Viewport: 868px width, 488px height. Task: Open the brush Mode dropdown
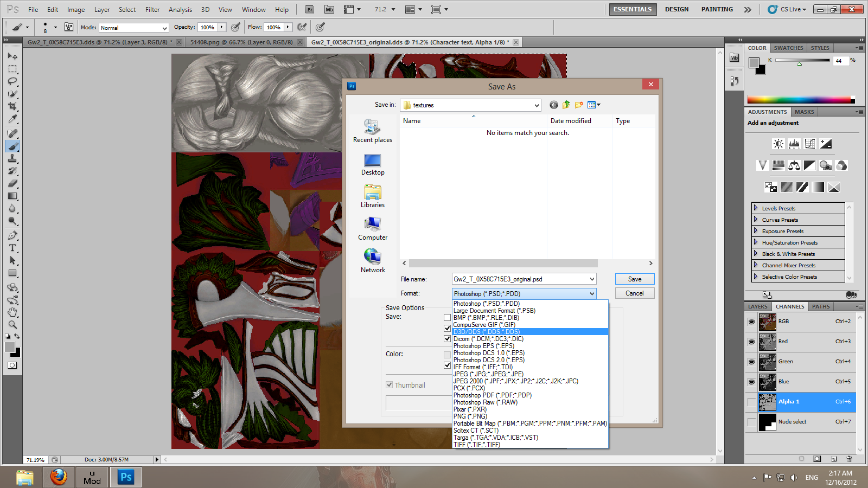134,28
